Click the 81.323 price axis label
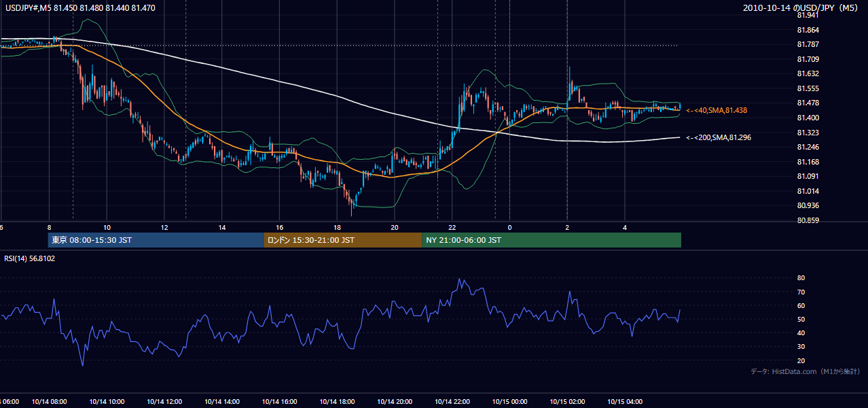This screenshot has width=868, height=408. (808, 133)
